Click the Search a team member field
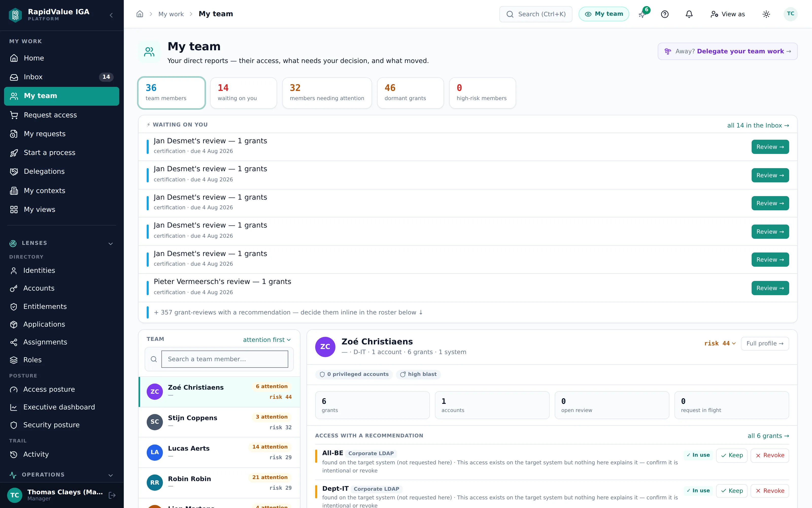Image resolution: width=812 pixels, height=508 pixels. click(225, 359)
